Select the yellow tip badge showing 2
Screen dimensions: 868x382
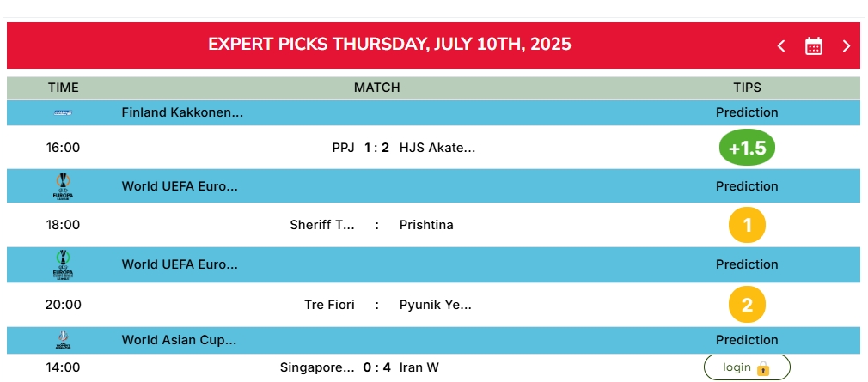pos(747,305)
